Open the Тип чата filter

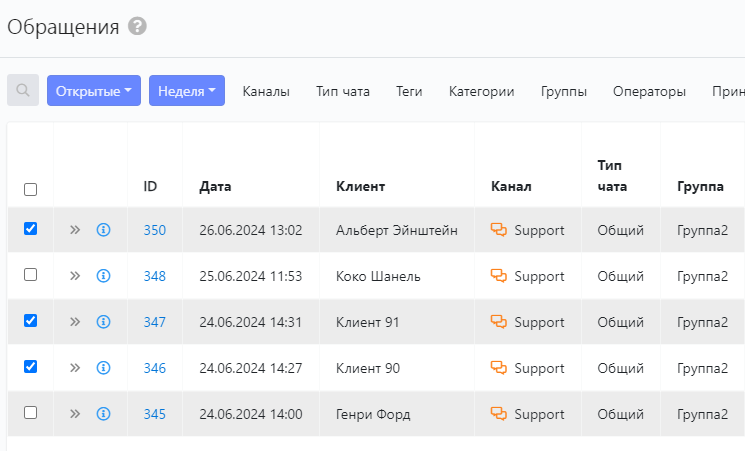coord(343,91)
